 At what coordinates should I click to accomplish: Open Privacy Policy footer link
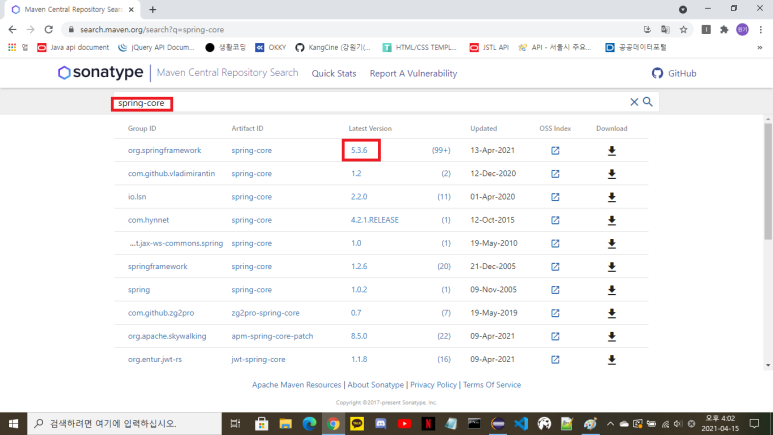433,385
